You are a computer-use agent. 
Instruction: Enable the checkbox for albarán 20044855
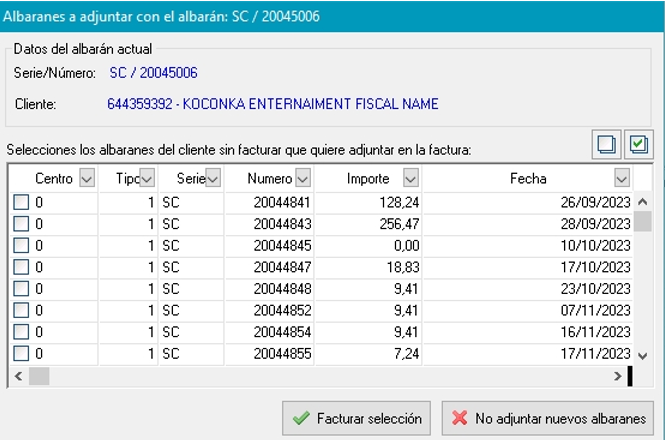(21, 353)
